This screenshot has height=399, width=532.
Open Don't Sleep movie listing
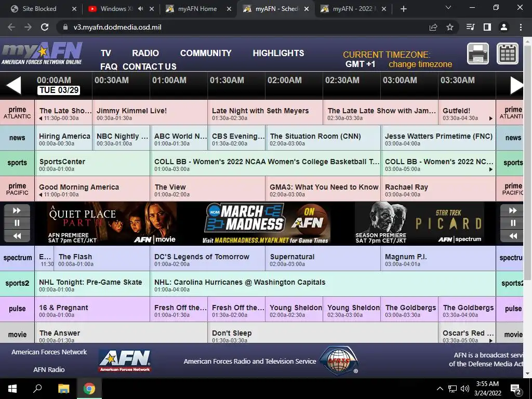pyautogui.click(x=323, y=333)
